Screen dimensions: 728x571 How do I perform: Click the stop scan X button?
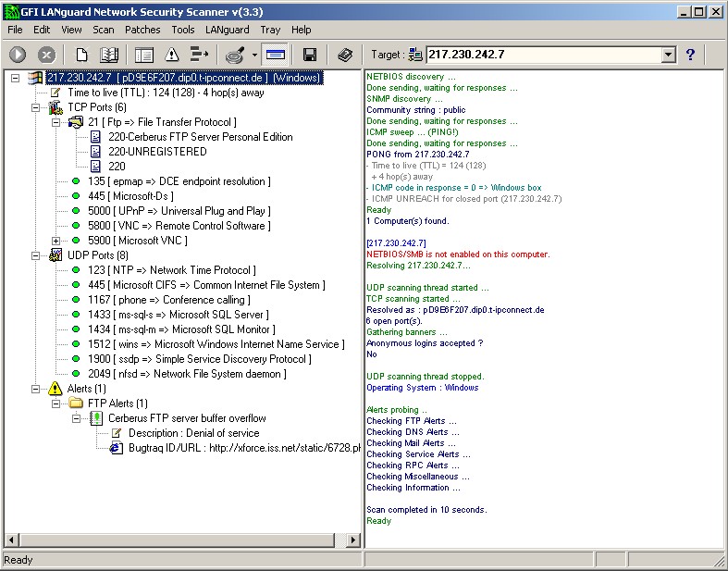(46, 55)
